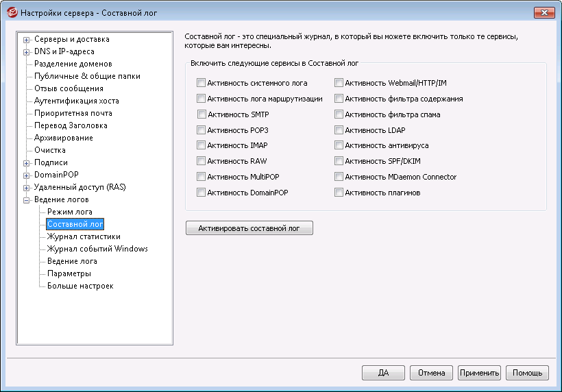Screen dimensions: 562x392
Task: Open Журнал статистики page
Action: (84, 236)
